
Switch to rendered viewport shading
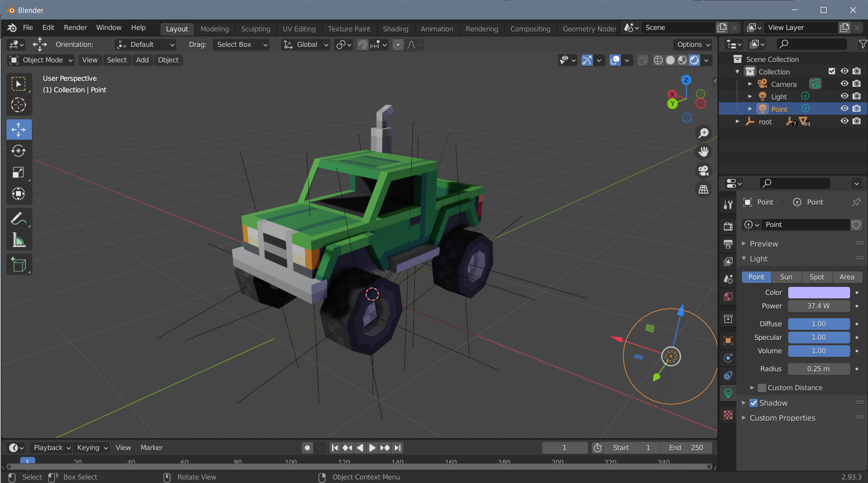point(694,60)
